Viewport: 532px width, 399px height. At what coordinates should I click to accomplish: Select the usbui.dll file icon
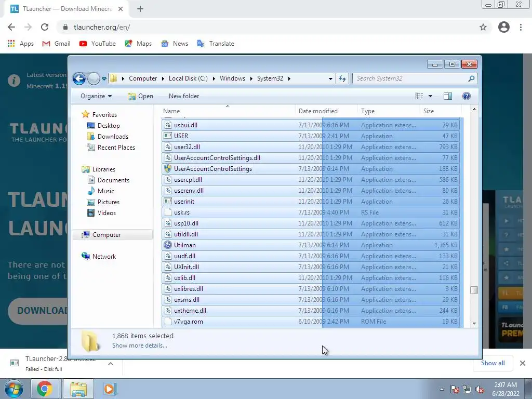click(168, 125)
